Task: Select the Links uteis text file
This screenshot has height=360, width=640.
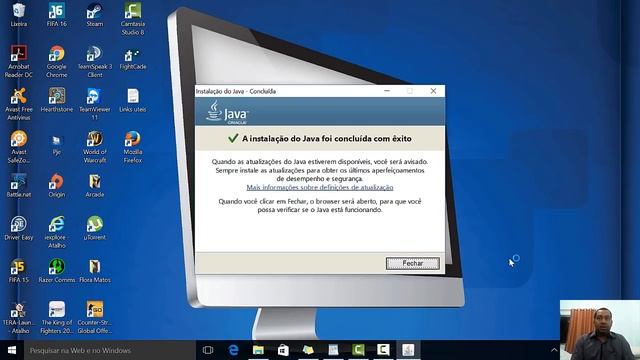Action: [x=133, y=100]
